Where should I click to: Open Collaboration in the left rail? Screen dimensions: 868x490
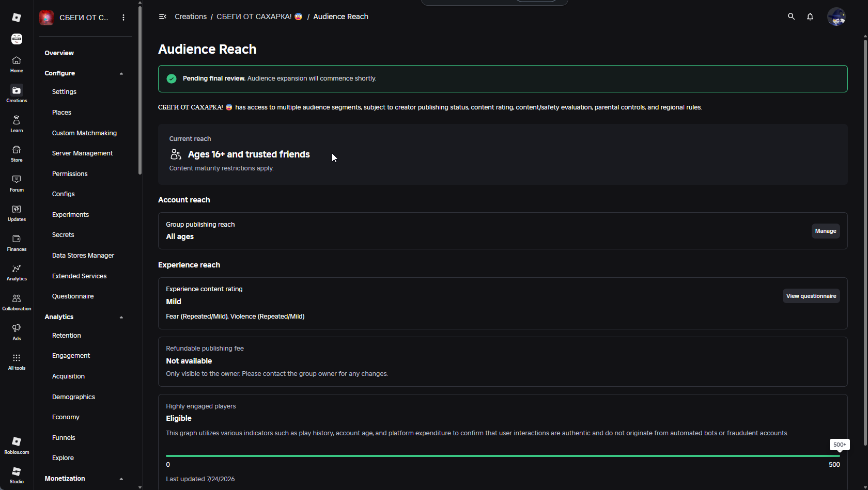coord(17,303)
